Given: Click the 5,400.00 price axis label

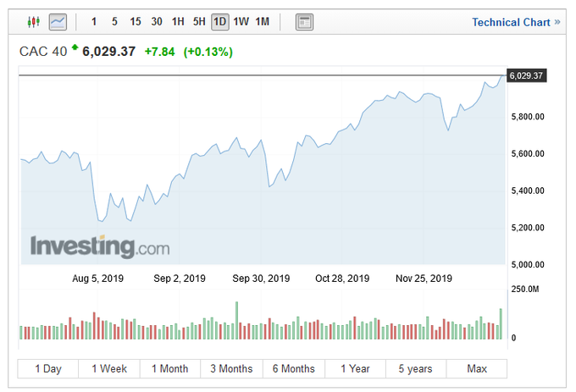Looking at the screenshot, I should 528,190.
